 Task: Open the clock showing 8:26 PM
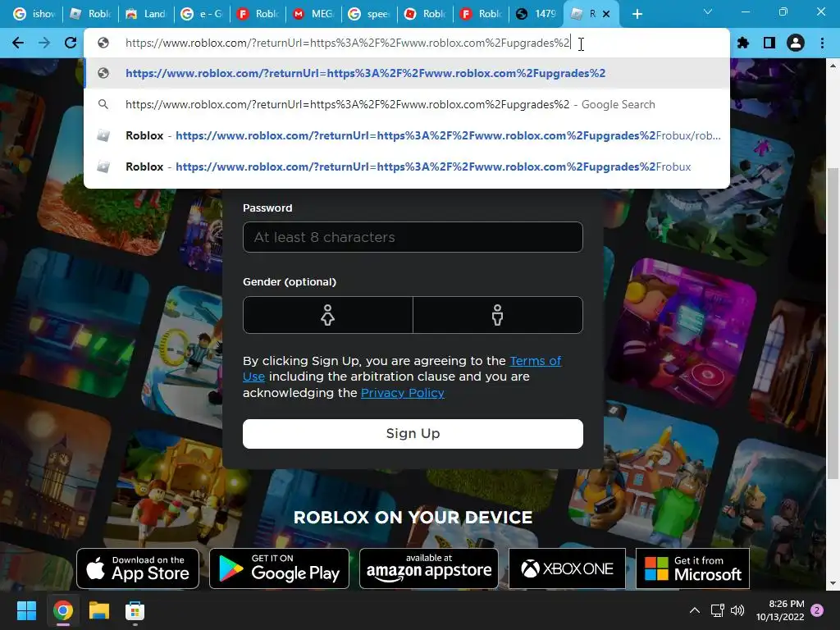coord(780,610)
